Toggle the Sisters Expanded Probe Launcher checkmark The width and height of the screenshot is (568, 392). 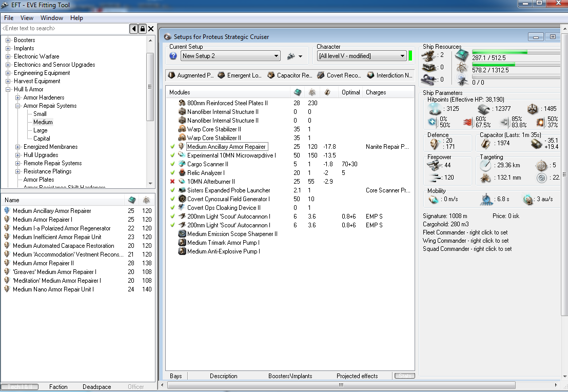pyautogui.click(x=172, y=190)
